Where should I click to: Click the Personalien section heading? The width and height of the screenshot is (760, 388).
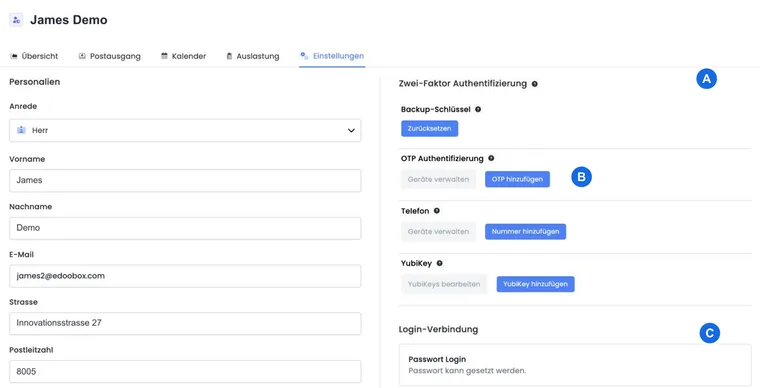point(35,82)
